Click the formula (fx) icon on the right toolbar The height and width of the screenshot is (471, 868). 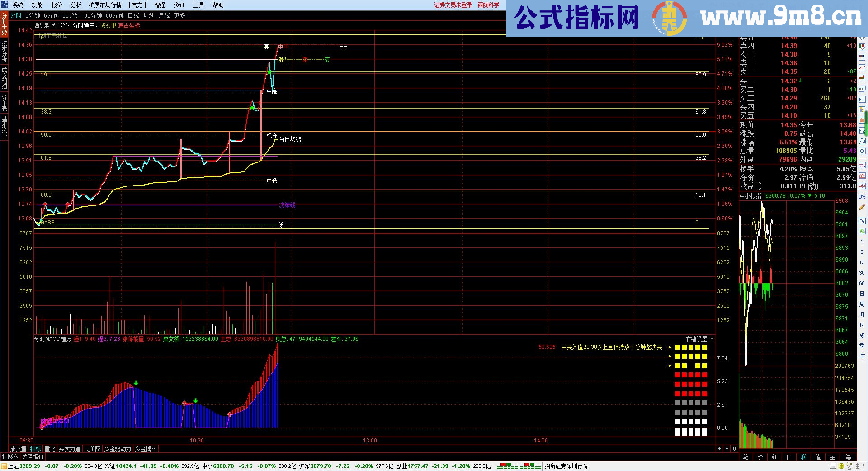click(x=862, y=142)
